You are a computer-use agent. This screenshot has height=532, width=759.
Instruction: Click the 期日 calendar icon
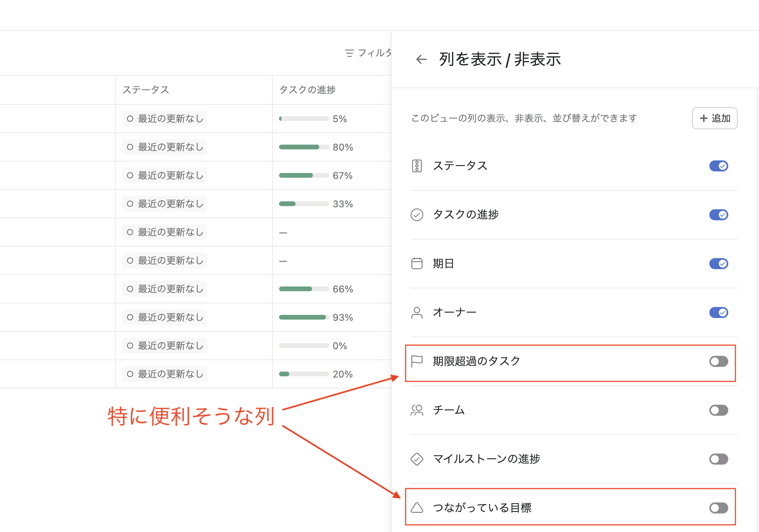click(x=417, y=263)
